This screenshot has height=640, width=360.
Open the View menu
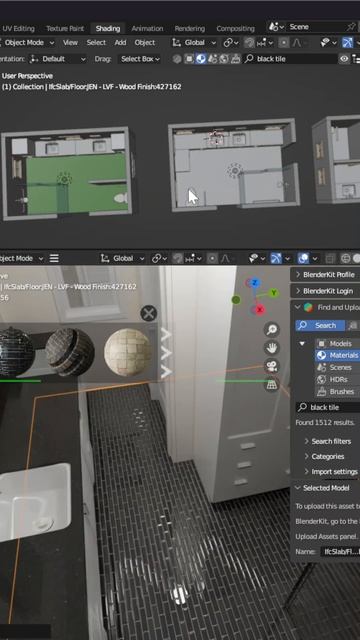(70, 42)
